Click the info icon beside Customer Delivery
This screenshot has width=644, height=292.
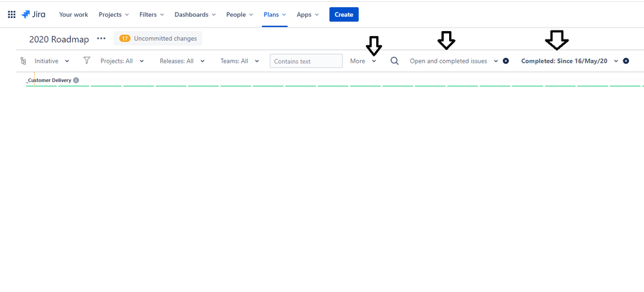click(x=76, y=80)
